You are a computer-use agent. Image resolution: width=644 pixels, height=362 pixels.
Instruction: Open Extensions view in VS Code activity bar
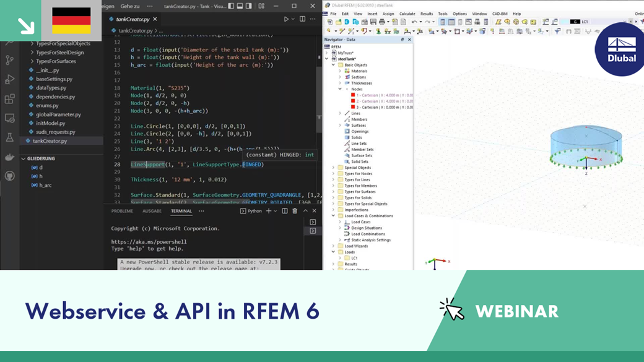point(10,99)
